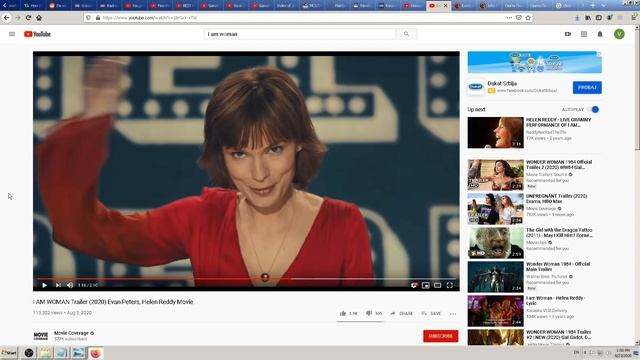Viewport: 640px width, 360px height.
Task: Go forward with the browser forward arrow
Action: pos(18,18)
